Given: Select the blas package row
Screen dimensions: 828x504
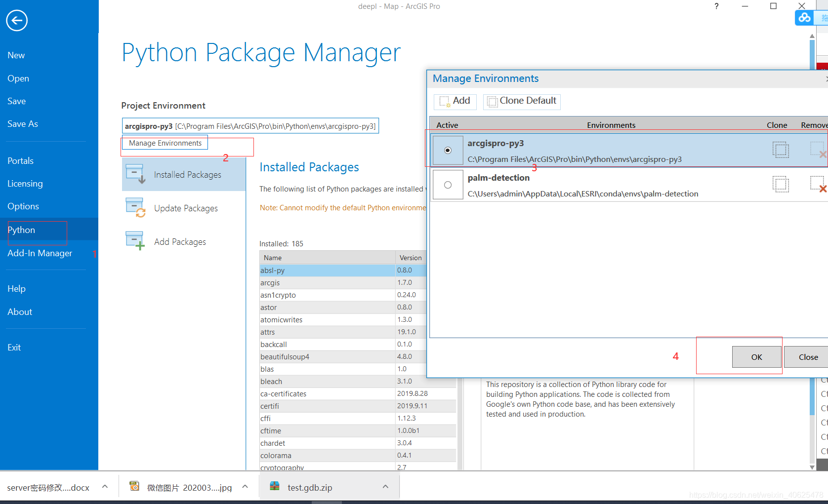Looking at the screenshot, I should click(x=343, y=369).
